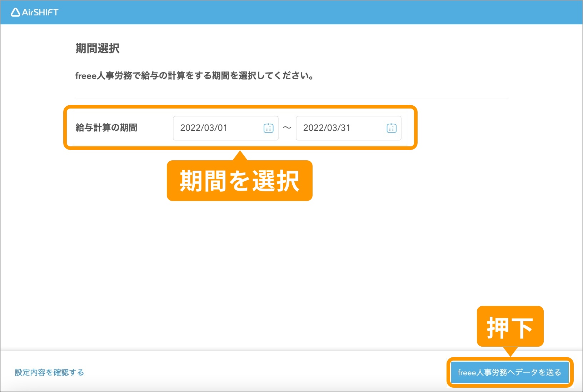Click the pointer arrow below 押下 callout
The image size is (583, 392).
[510, 351]
